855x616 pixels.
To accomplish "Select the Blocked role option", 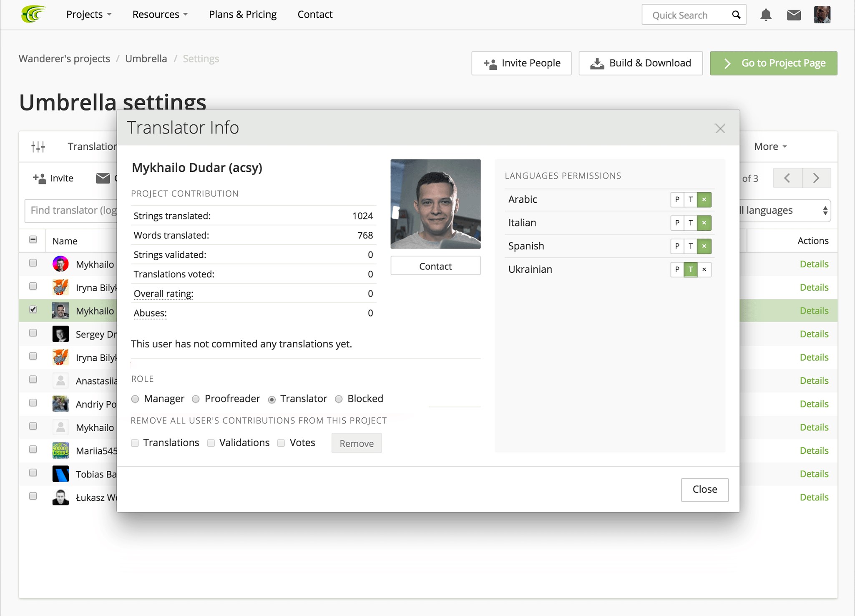I will pyautogui.click(x=339, y=399).
